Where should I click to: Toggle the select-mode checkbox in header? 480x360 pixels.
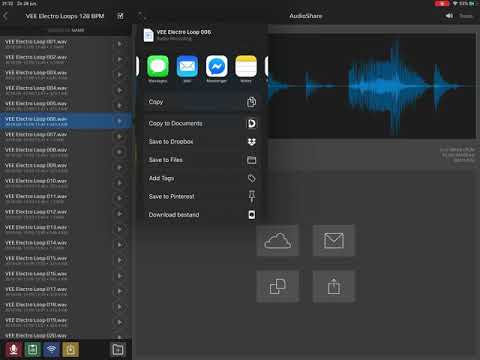(121, 16)
